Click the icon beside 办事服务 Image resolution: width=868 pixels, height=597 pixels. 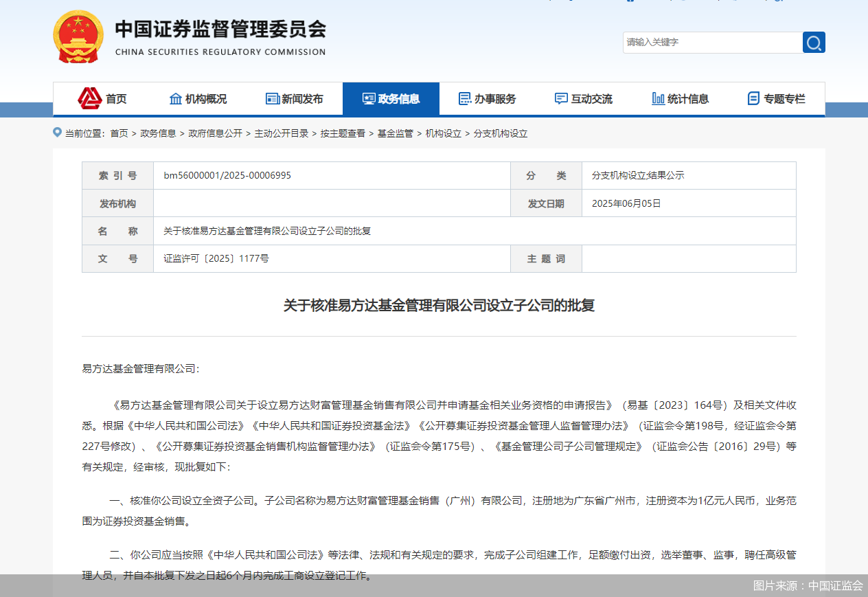pyautogui.click(x=465, y=99)
